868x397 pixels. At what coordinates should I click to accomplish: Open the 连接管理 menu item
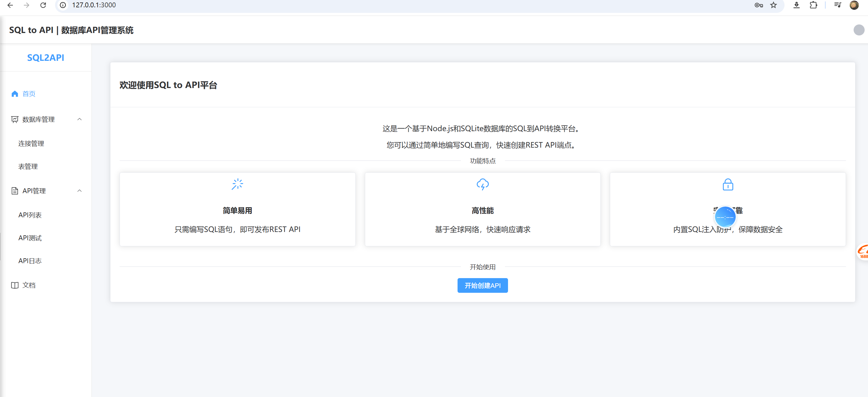pos(31,143)
